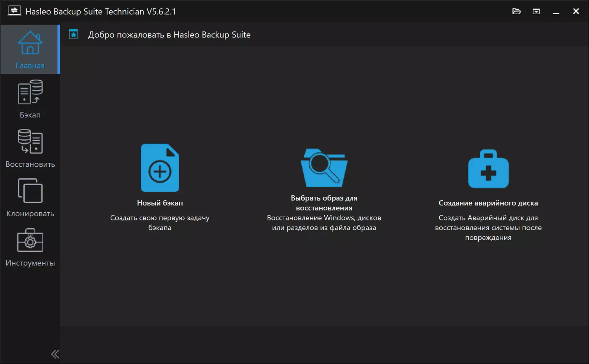Click the "Новый бэкап" heading

160,203
